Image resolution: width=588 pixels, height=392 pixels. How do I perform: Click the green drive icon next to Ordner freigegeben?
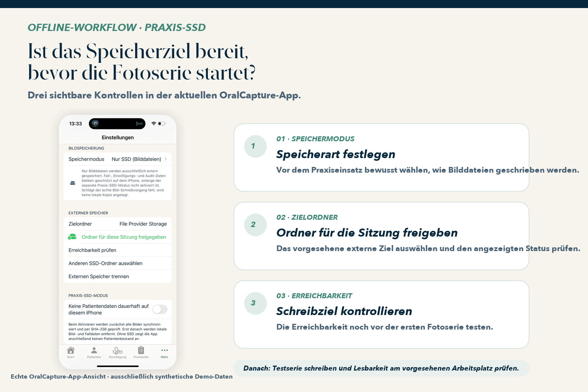coord(72,237)
